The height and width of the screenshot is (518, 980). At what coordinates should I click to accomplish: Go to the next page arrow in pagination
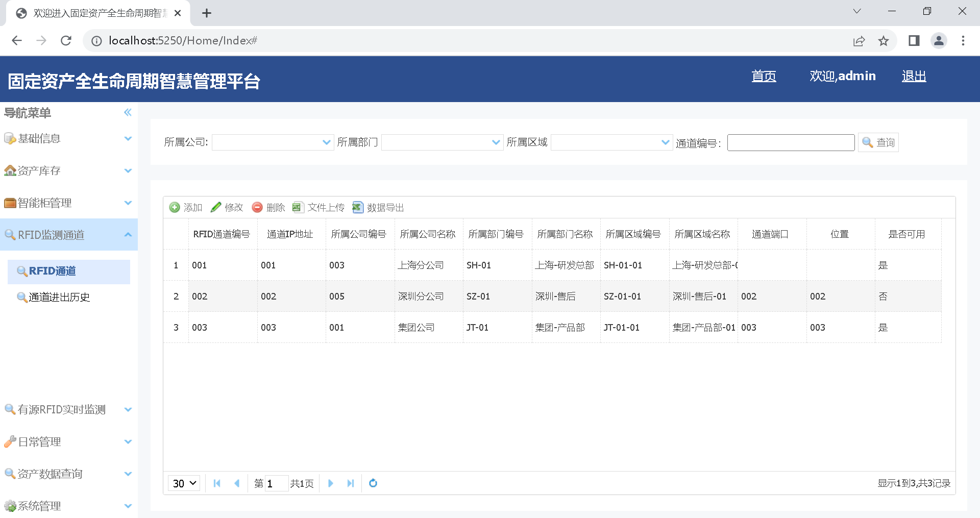pos(331,483)
